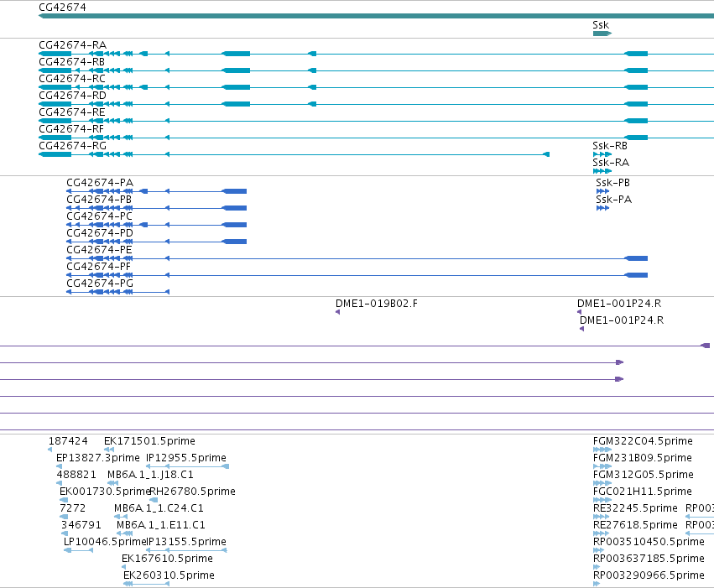The width and height of the screenshot is (714, 588).
Task: Click the FGC021H11.5prime label
Action: tap(643, 492)
